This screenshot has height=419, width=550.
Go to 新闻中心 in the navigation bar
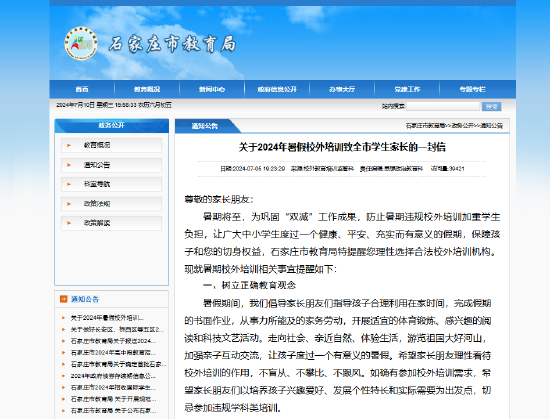point(212,89)
